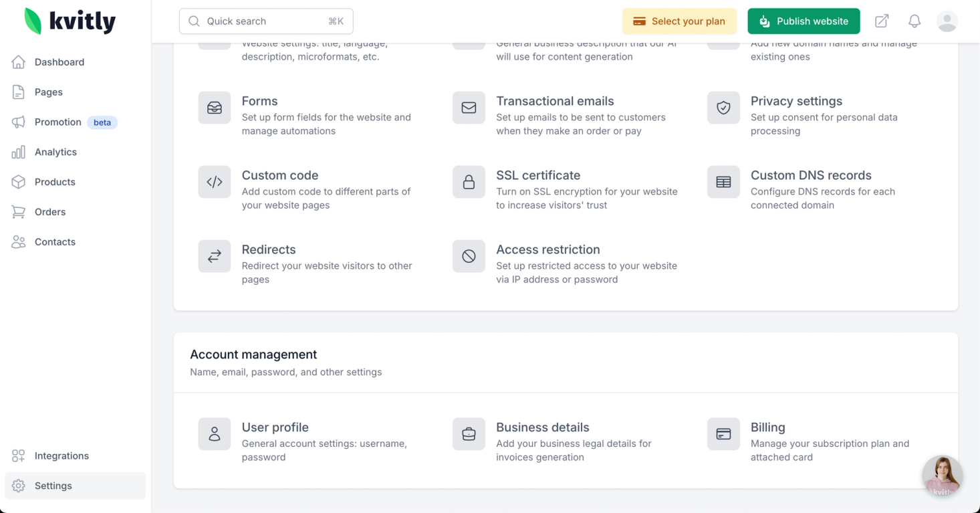Viewport: 980px width, 513px height.
Task: Click the SSL certificate lock icon
Action: [x=469, y=182]
